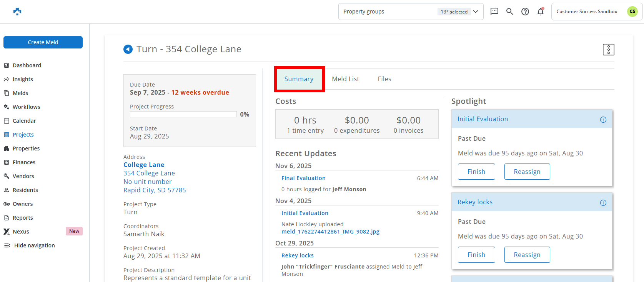Open the Customer Success Sandbox account menu
Screen dimensions: 644x282
tap(596, 12)
